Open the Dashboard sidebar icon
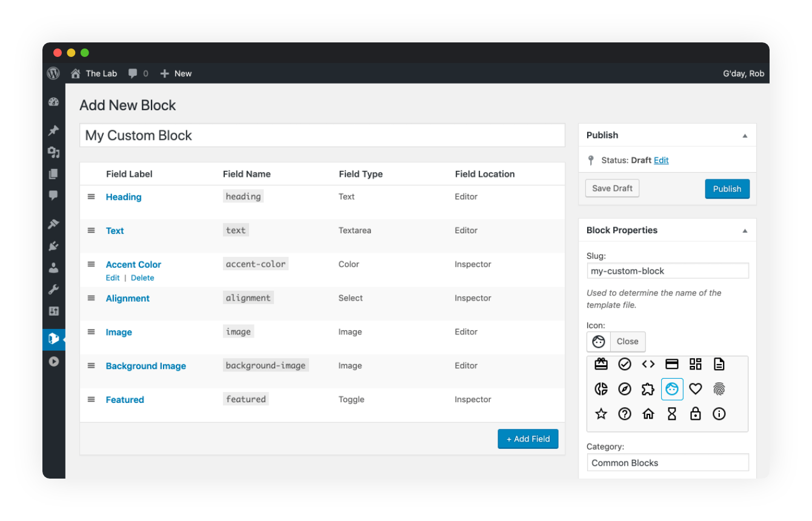Image resolution: width=812 pixels, height=521 pixels. pos(53,102)
